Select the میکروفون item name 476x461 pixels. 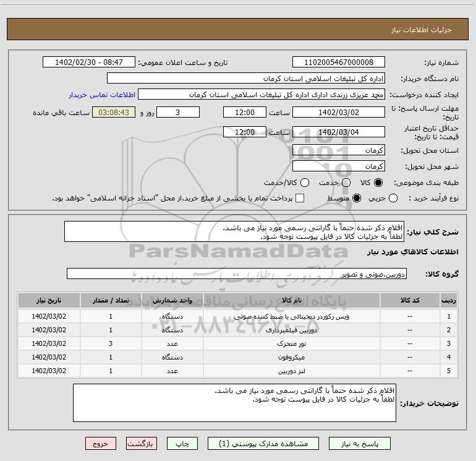(x=291, y=358)
